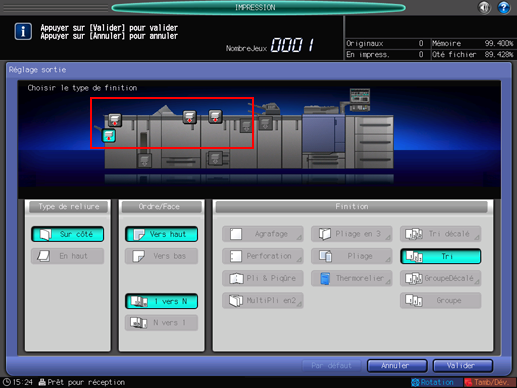Image resolution: width=517 pixels, height=388 pixels.
Task: Click the Ordre/Face header
Action: coord(161,207)
